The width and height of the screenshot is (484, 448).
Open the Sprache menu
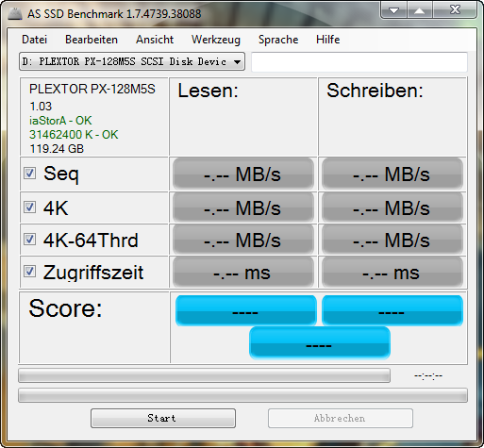pyautogui.click(x=278, y=40)
